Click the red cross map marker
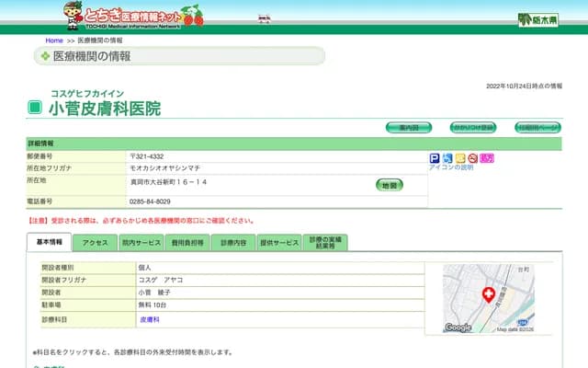Image resolution: width=588 pixels, height=368 pixels. click(x=488, y=295)
